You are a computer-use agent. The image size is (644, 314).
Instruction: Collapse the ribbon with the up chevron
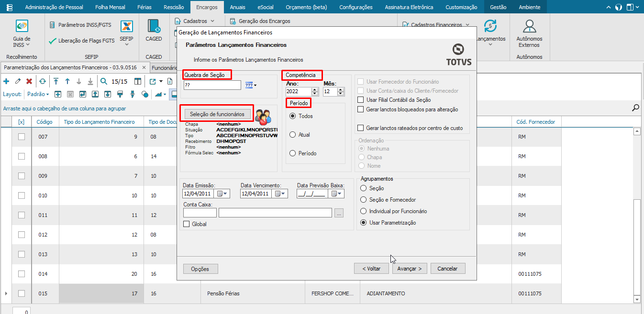[x=609, y=7]
